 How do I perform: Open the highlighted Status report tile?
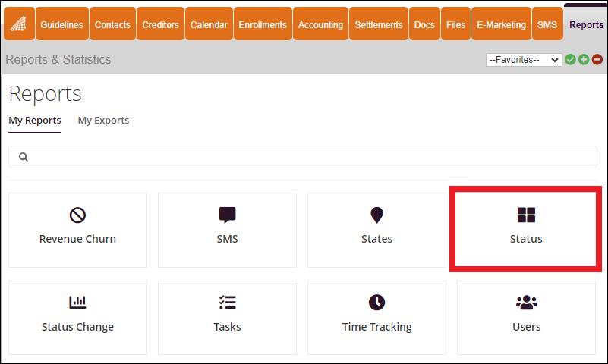526,230
